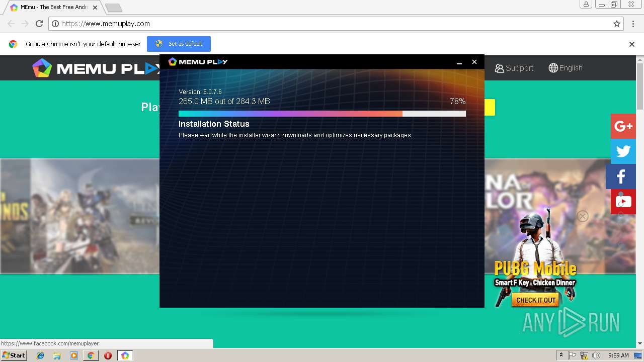Screen dimensions: 644x362
Task: Click the Installation Status heading
Action: (x=214, y=124)
